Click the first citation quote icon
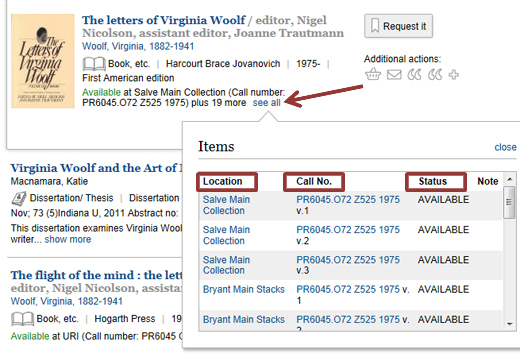 414,74
